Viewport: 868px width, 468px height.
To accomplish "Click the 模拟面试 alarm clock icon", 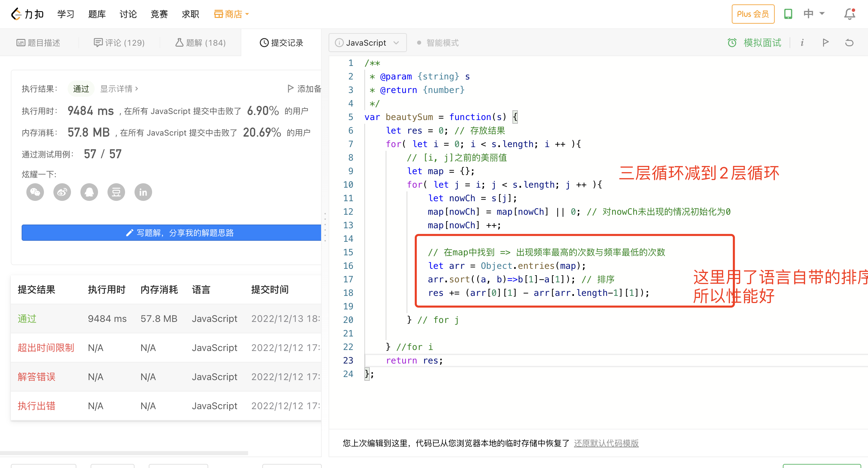I will click(732, 43).
